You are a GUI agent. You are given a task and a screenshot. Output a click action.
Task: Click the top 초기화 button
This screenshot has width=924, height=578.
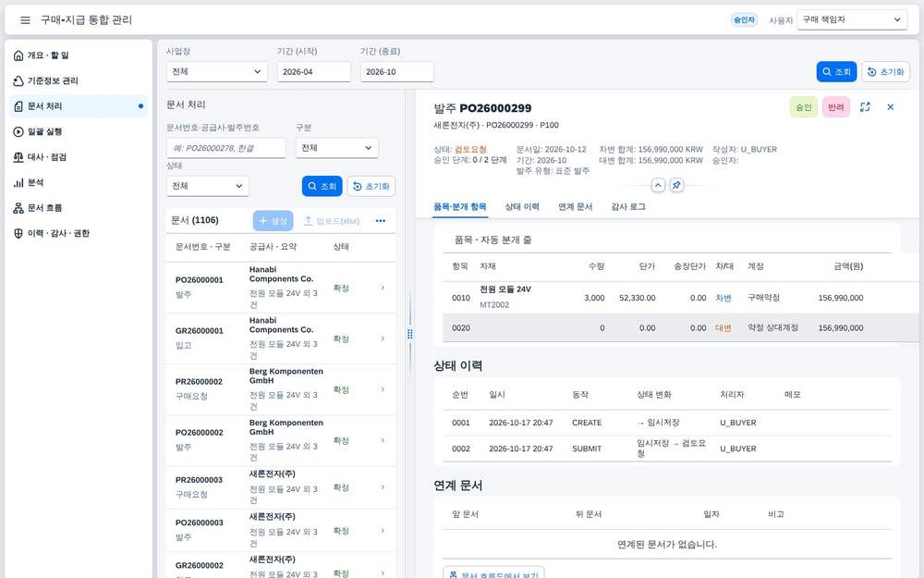coord(886,71)
